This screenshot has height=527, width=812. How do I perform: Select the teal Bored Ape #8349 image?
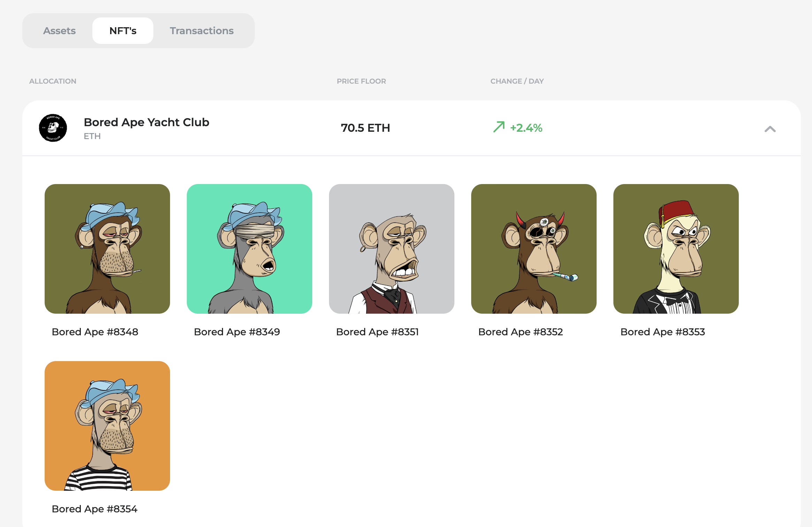[x=250, y=249]
